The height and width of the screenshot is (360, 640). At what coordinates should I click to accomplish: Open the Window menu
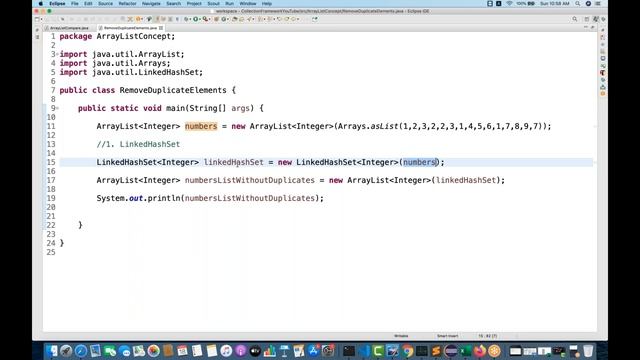click(x=248, y=4)
